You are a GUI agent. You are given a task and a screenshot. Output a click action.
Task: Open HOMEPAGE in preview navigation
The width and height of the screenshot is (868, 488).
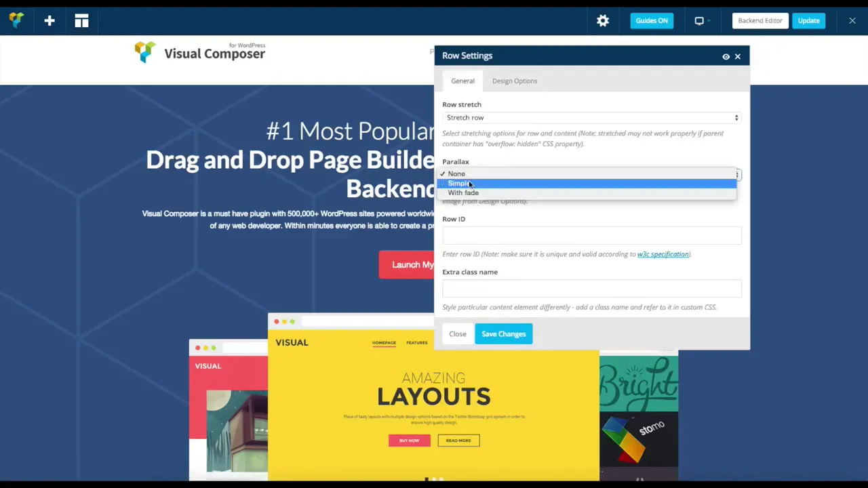point(384,343)
